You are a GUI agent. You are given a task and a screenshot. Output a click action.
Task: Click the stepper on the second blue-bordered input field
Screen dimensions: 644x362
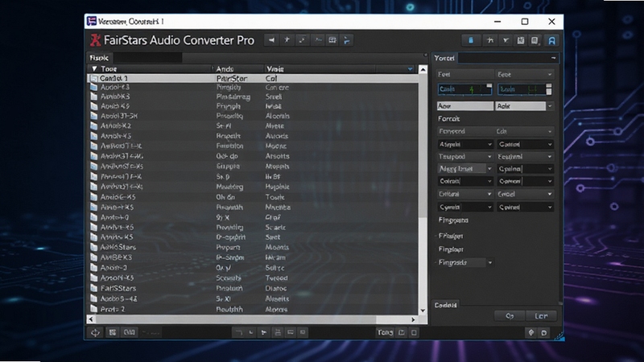549,88
